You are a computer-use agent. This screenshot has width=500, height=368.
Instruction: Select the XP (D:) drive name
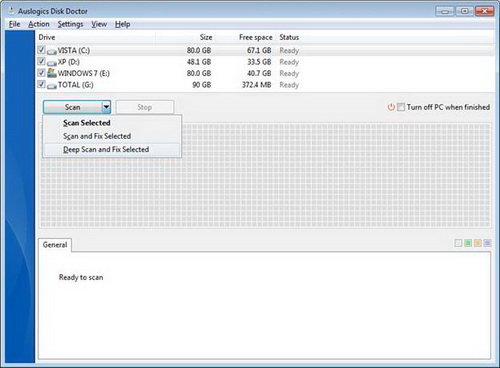click(x=69, y=62)
